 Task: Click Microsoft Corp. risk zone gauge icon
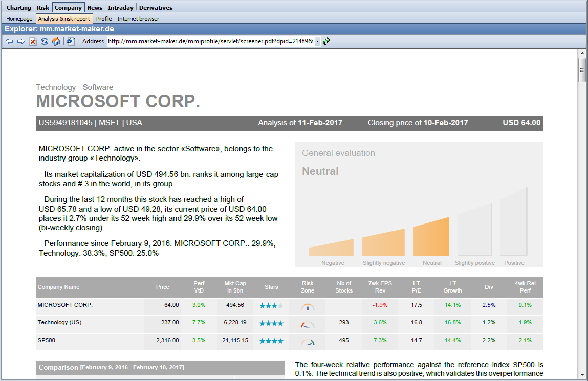pos(308,306)
